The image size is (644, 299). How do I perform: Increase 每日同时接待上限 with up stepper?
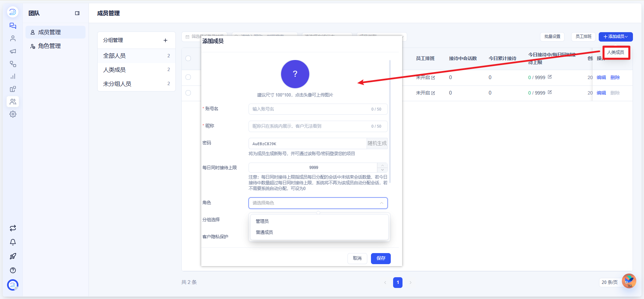tap(382, 165)
